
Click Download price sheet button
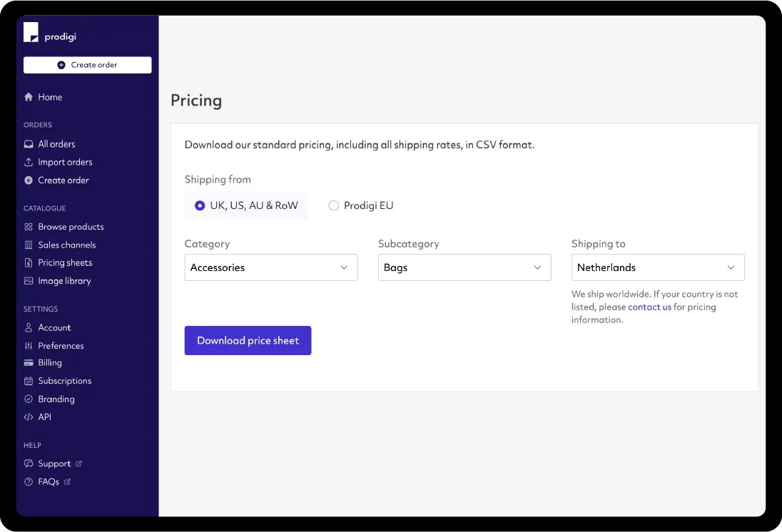pyautogui.click(x=248, y=341)
